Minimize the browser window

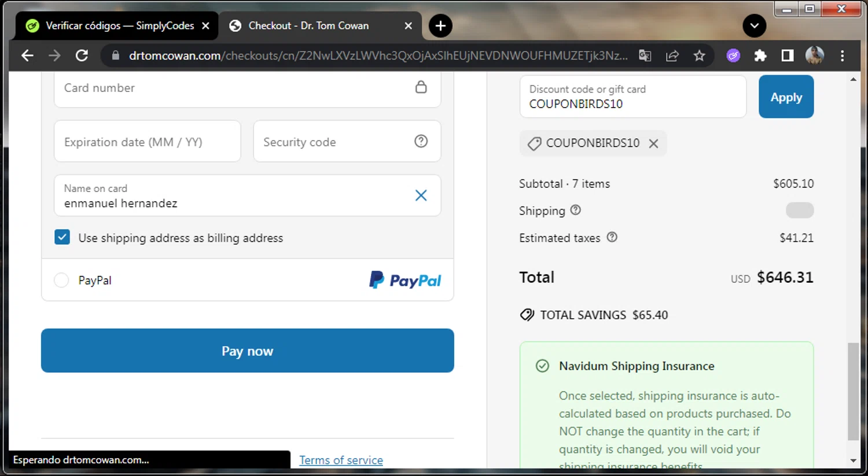coord(786,9)
